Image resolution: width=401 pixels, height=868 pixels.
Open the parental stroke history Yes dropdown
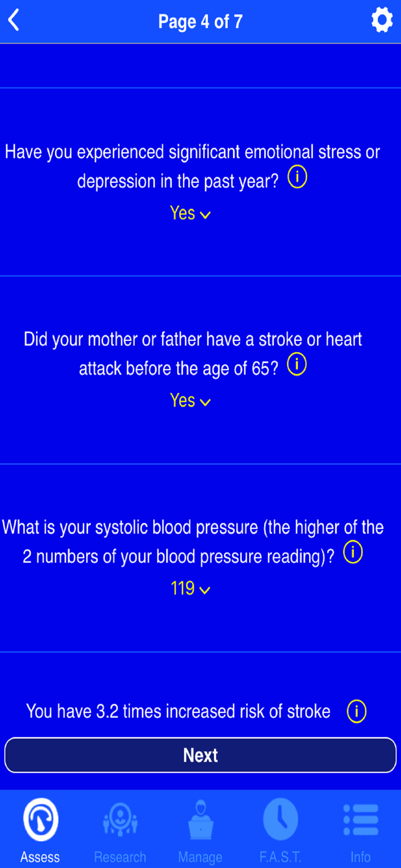[x=190, y=401]
